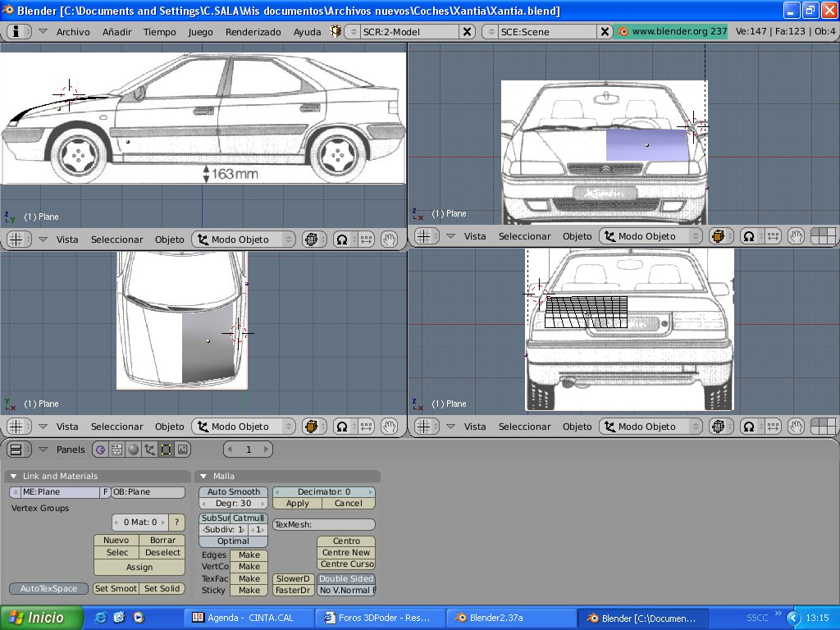Enable the Optimal subsurf toggle
Image resolution: width=840 pixels, height=630 pixels.
coord(233,541)
